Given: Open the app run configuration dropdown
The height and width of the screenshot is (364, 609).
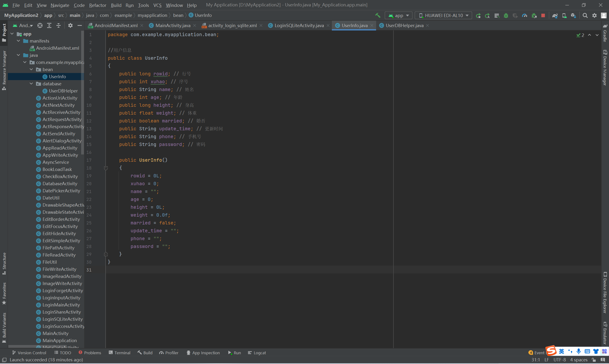Looking at the screenshot, I should coord(399,15).
